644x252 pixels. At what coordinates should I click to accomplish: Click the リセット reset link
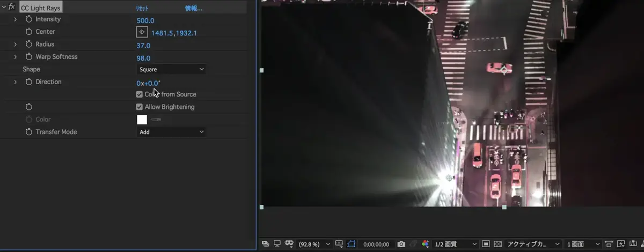(142, 9)
